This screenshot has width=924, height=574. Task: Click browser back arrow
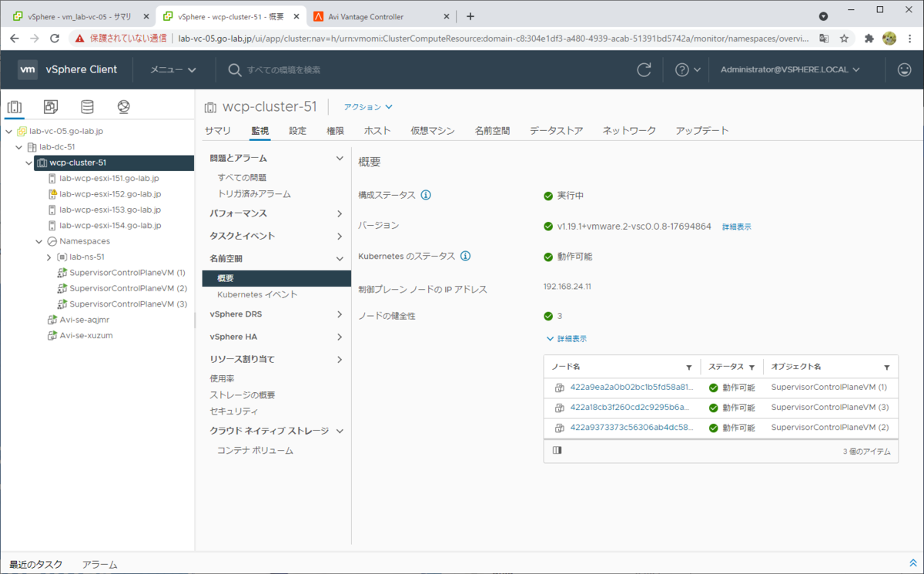(15, 38)
